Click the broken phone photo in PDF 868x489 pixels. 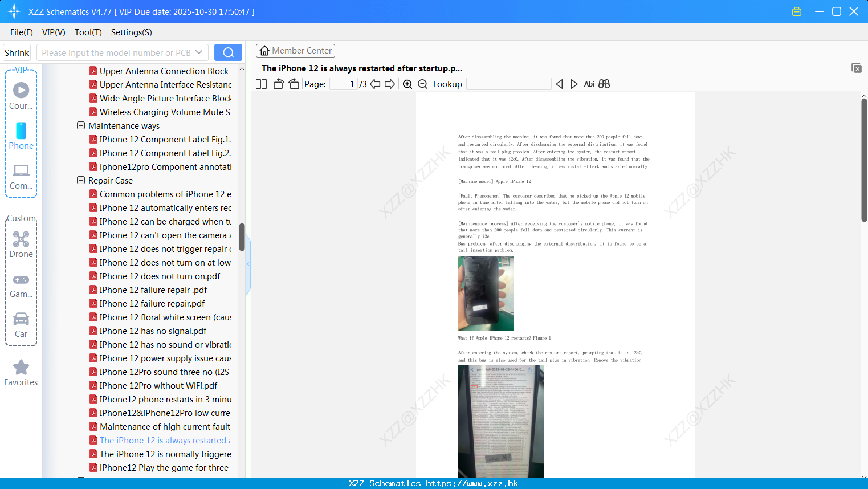[x=486, y=294]
